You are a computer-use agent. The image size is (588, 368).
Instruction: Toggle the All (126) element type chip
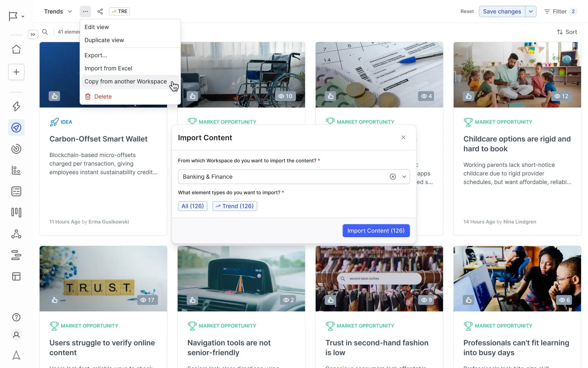(x=192, y=206)
